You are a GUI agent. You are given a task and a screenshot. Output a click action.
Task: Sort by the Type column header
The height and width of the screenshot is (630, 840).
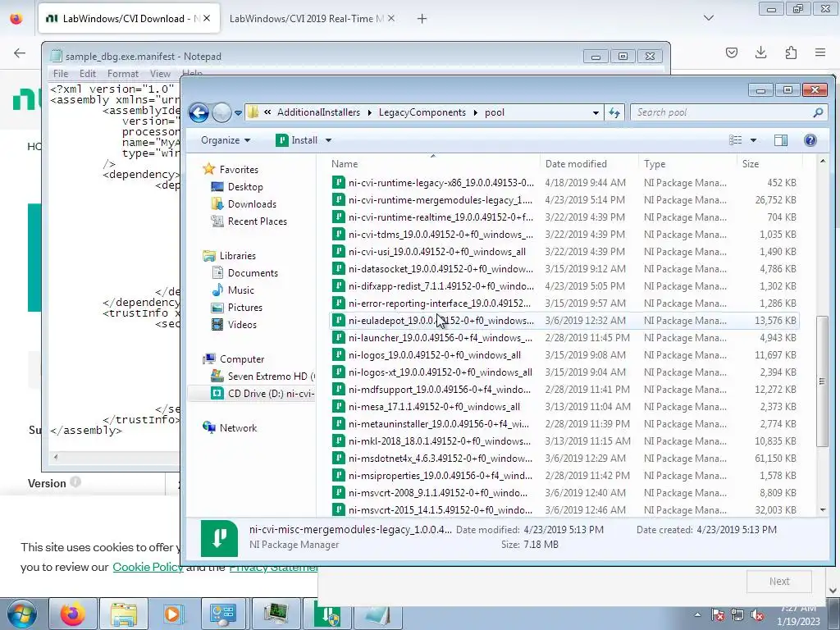688,164
